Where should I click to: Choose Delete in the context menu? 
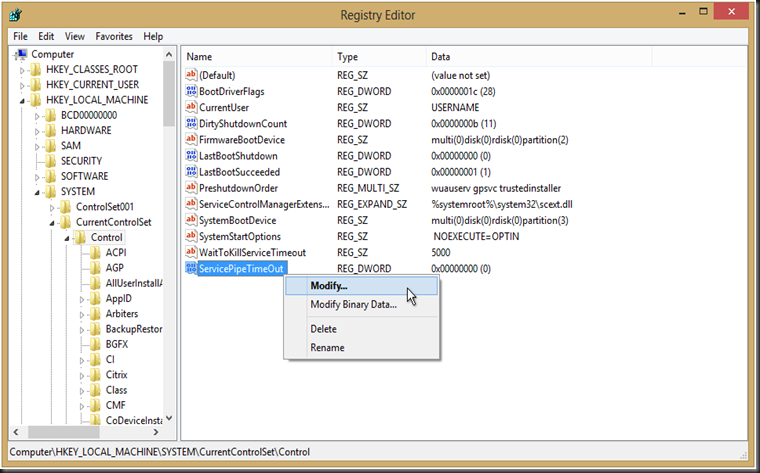point(323,329)
